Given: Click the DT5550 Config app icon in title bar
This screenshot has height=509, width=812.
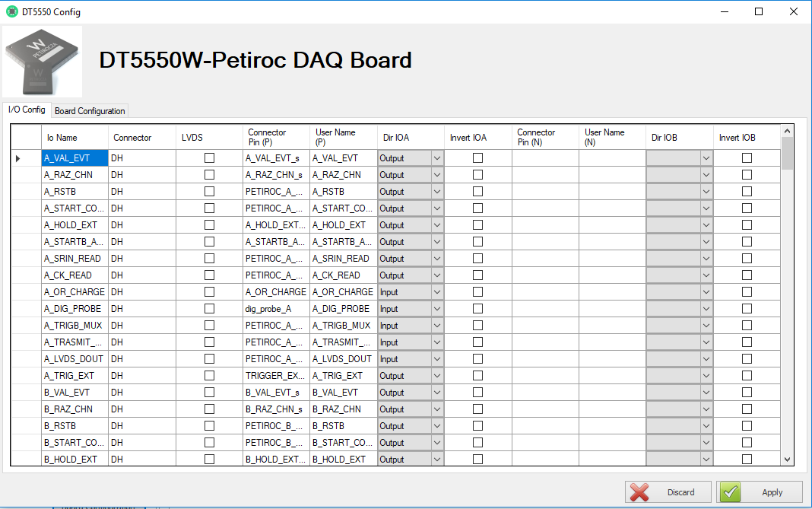Looking at the screenshot, I should (x=12, y=11).
